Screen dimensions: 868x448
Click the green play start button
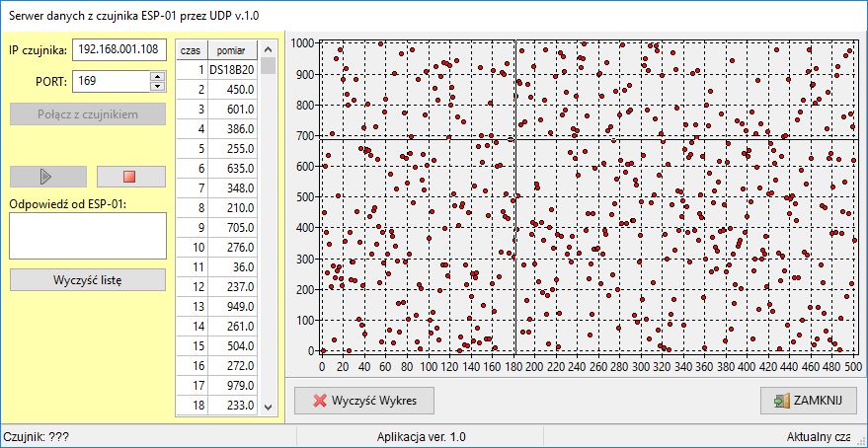(48, 177)
